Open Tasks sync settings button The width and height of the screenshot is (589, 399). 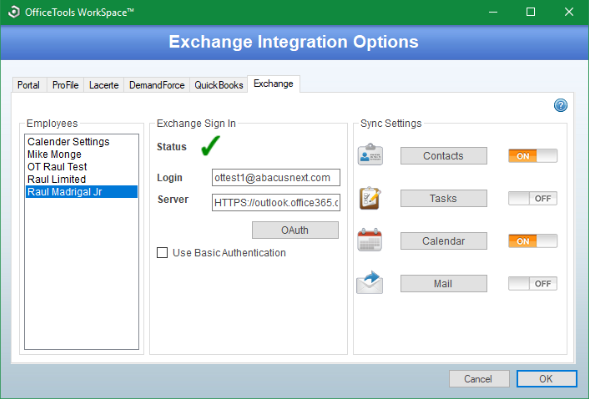pos(444,198)
